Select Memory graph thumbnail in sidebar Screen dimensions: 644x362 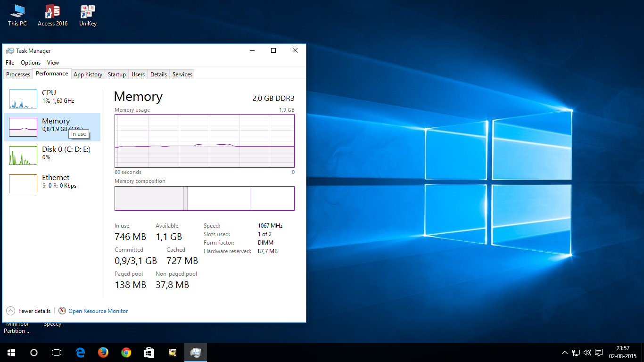[x=23, y=127]
